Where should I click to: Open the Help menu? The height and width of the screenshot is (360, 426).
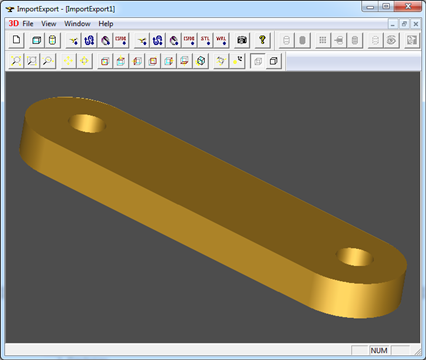[106, 24]
